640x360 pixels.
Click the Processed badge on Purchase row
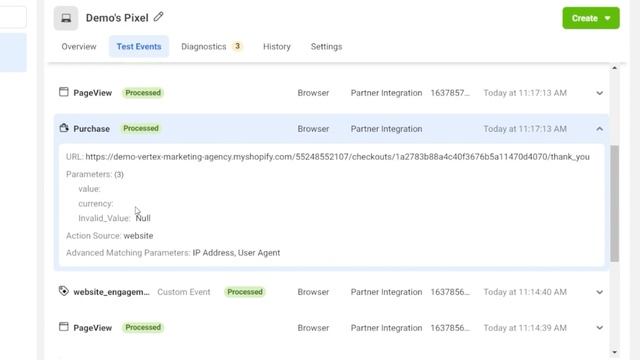point(141,128)
